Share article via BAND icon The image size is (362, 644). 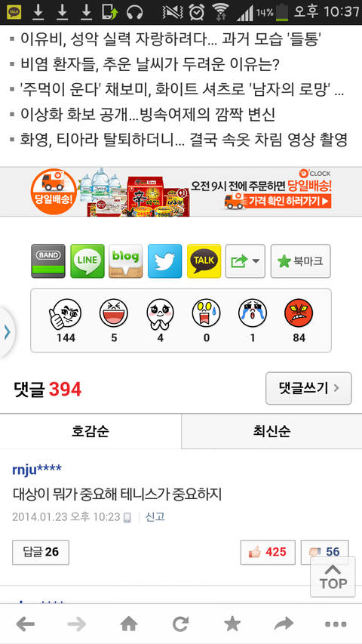click(48, 261)
